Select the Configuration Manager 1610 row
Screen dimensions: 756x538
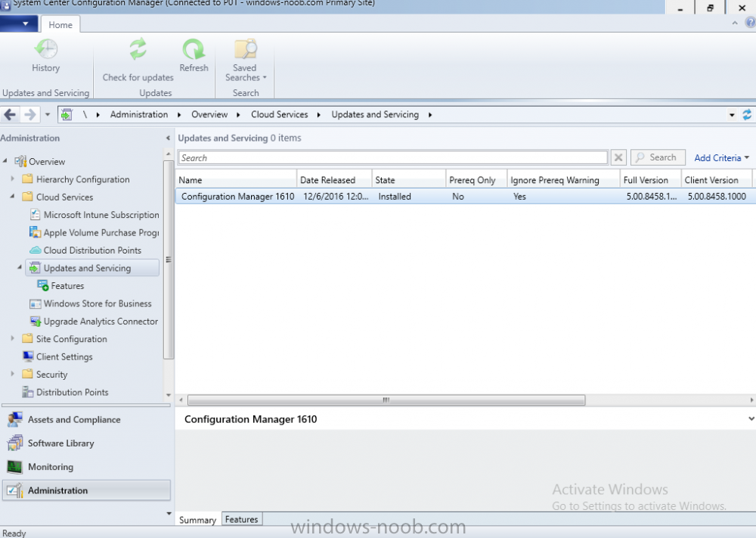click(466, 197)
